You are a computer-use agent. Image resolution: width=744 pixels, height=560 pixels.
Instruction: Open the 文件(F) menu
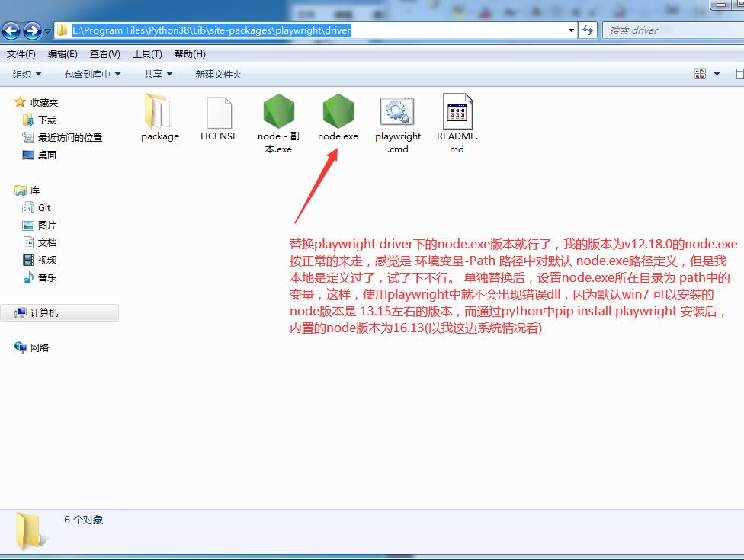(21, 54)
